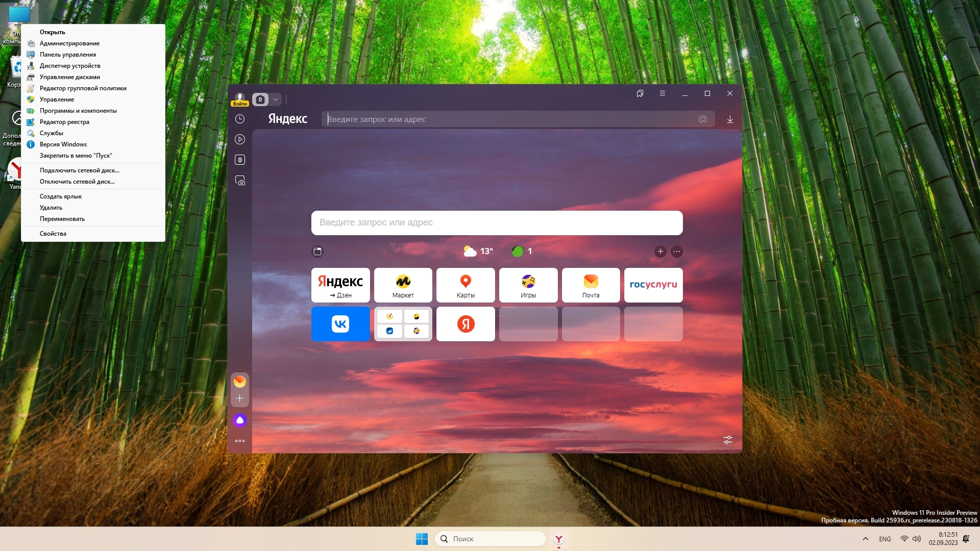Add new site tile plus button

point(660,252)
